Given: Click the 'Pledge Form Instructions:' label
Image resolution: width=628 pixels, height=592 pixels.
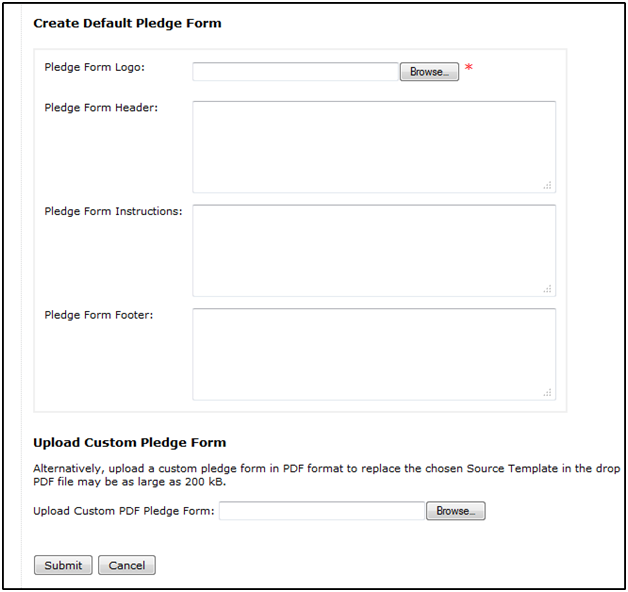Looking at the screenshot, I should (113, 211).
